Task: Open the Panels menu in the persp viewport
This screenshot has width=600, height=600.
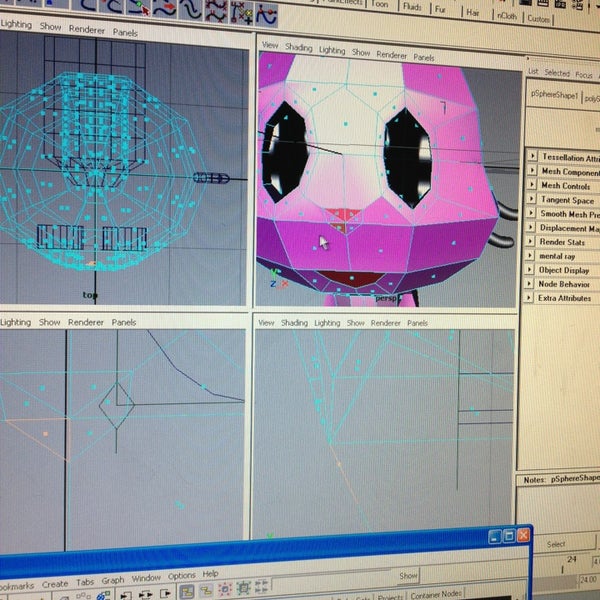Action: tap(424, 58)
